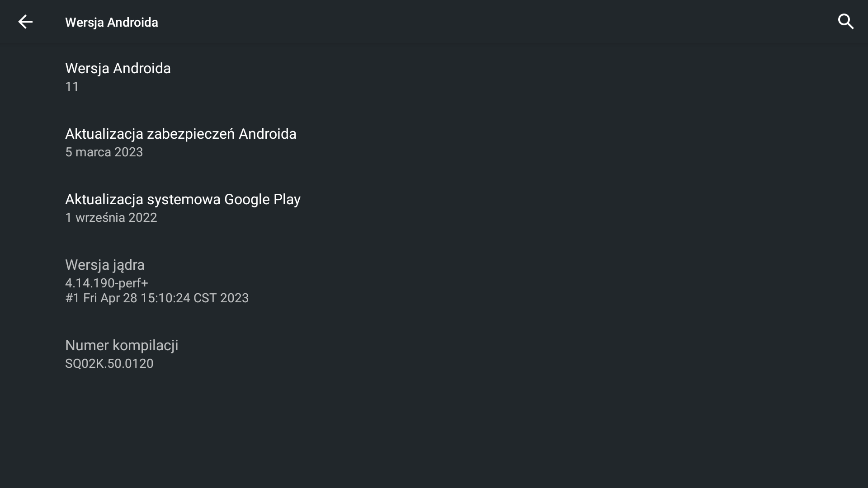Open 'Aktualizacja zabezpieczeń Androida' entry
The image size is (868, 488).
(x=181, y=134)
